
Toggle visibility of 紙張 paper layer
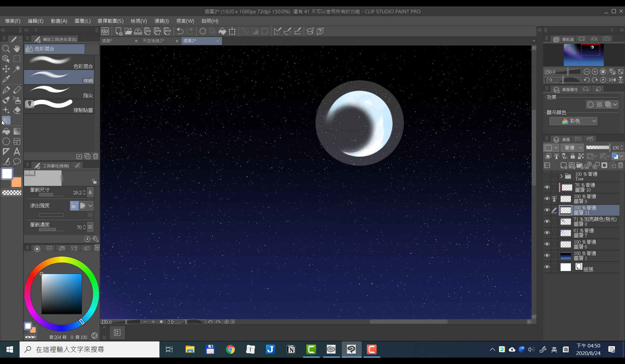point(547,267)
